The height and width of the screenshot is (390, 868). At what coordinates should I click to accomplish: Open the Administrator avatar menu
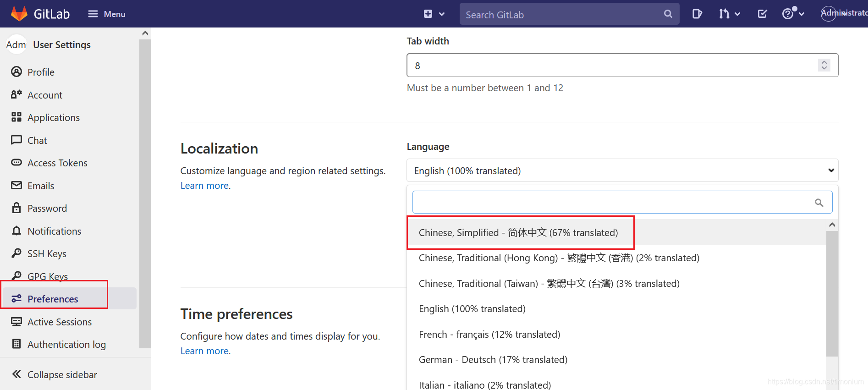(x=843, y=13)
